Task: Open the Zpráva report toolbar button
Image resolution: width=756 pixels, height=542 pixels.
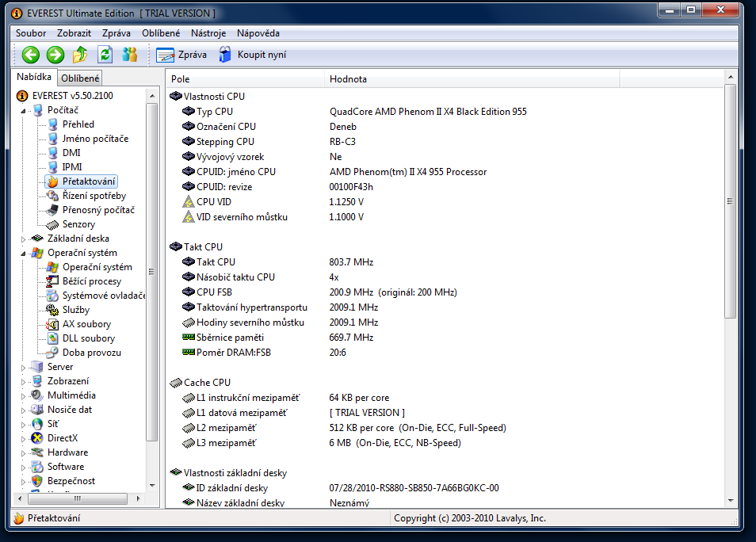Action: [x=181, y=55]
